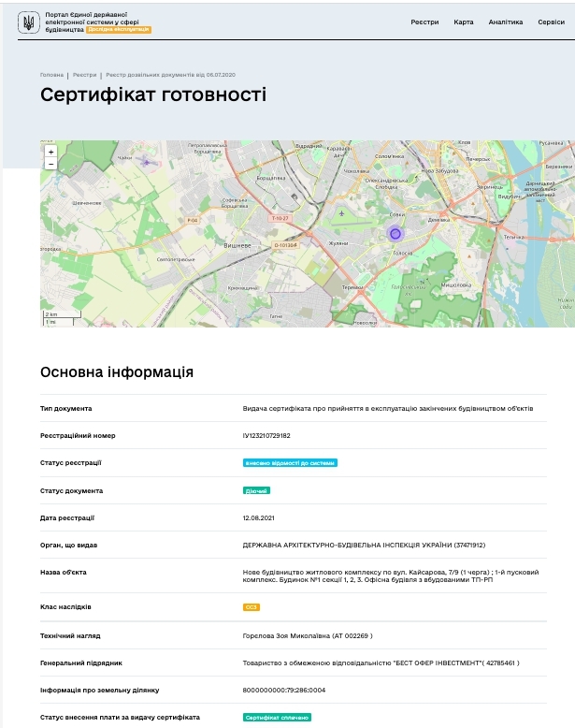Image resolution: width=575 pixels, height=728 pixels.
Task: Click the Ukrainian trident portal logo
Action: point(29,22)
